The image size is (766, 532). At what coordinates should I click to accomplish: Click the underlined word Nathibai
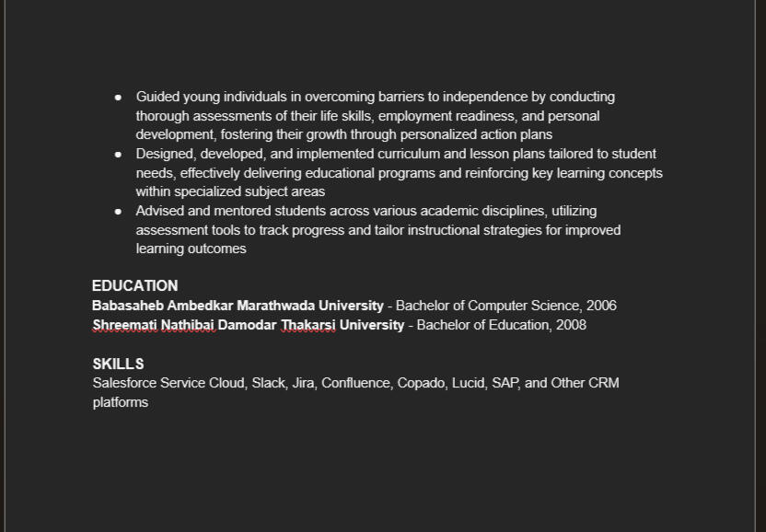pos(188,325)
